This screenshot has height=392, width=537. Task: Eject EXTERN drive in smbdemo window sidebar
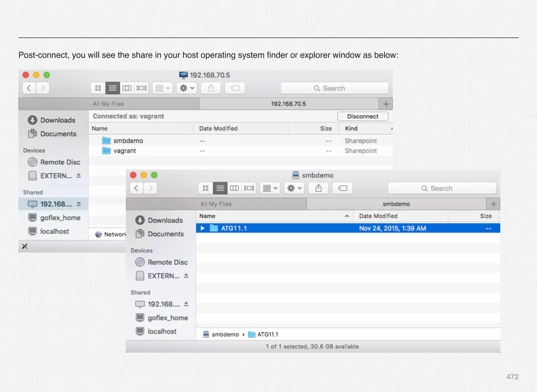pyautogui.click(x=186, y=276)
